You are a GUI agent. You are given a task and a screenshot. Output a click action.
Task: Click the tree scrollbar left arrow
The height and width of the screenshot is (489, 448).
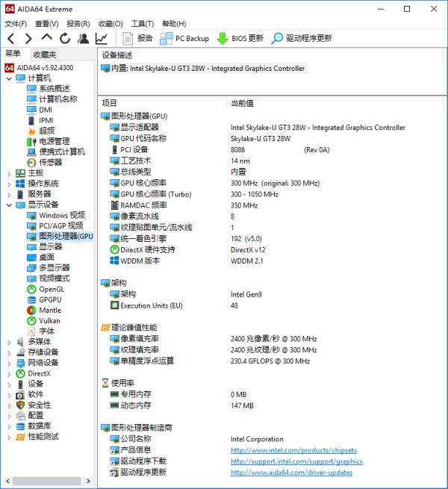coord(7,482)
